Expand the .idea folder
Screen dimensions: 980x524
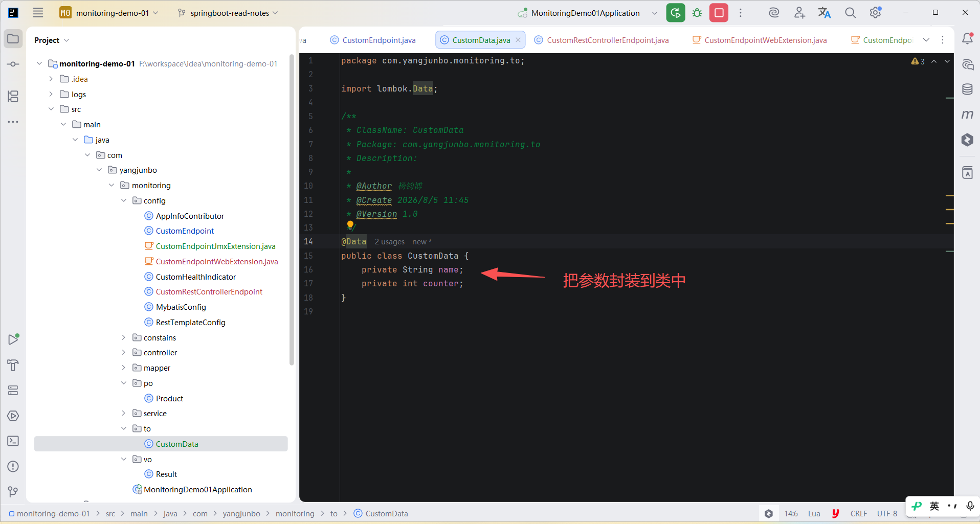tap(51, 79)
